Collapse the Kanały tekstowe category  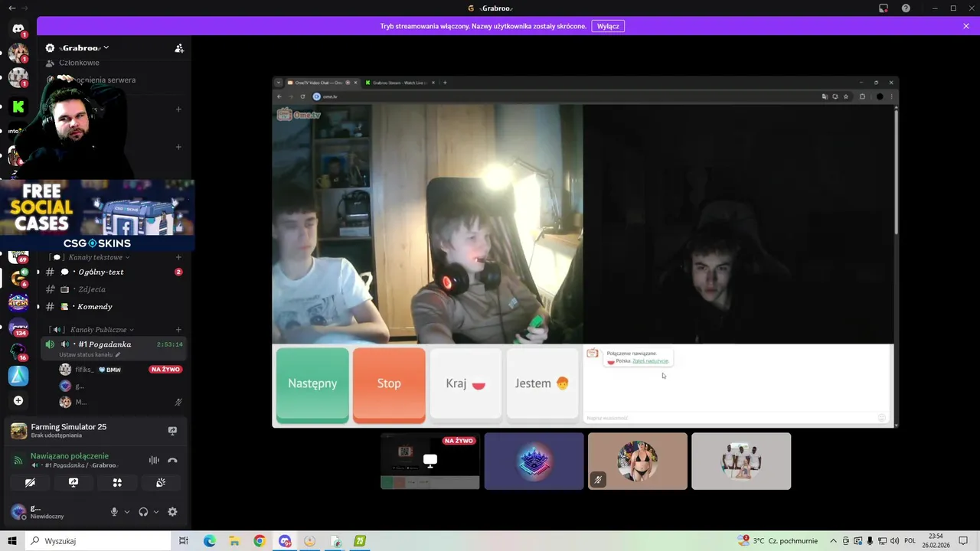tap(99, 257)
